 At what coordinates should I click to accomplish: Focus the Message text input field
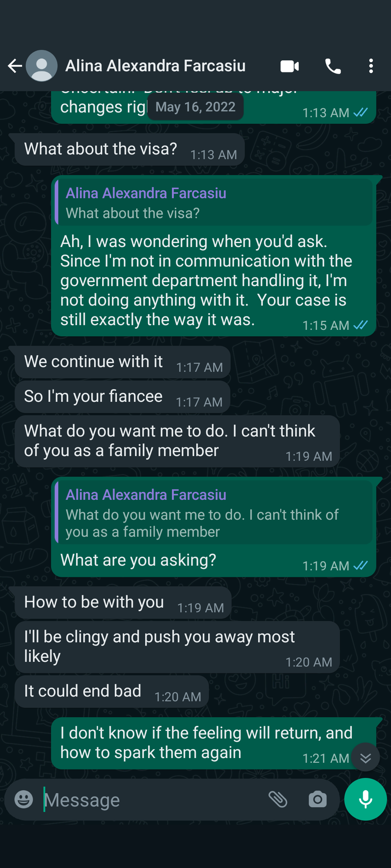click(152, 800)
